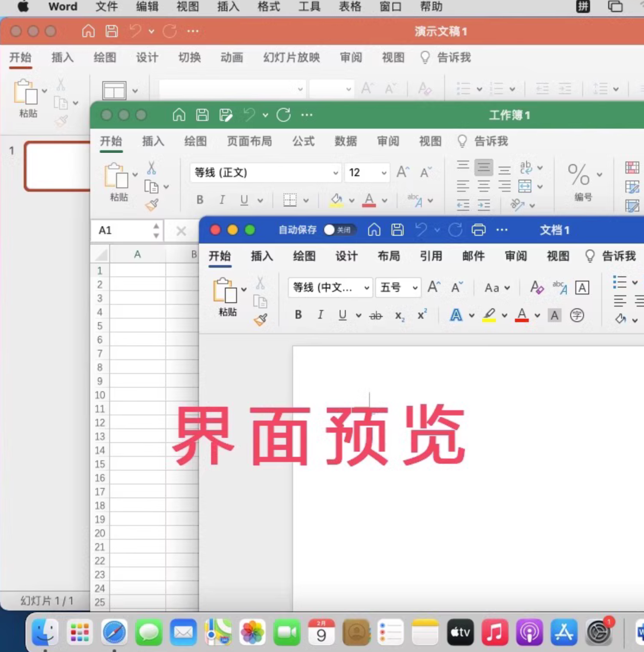The width and height of the screenshot is (644, 652).
Task: Click Phonetic Guide icon in Word
Action: (560, 288)
